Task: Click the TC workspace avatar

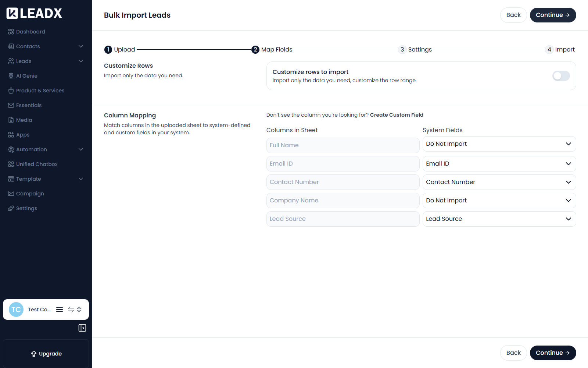Action: click(x=16, y=309)
